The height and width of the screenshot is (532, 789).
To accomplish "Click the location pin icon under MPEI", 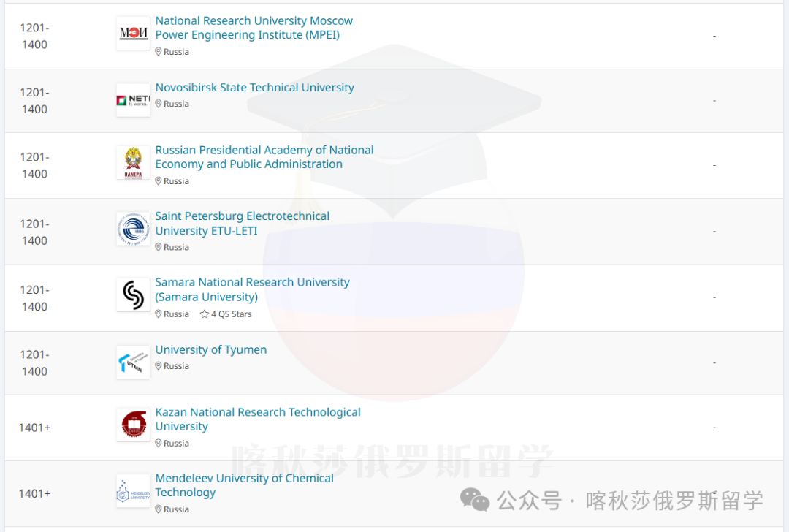I will (x=158, y=52).
